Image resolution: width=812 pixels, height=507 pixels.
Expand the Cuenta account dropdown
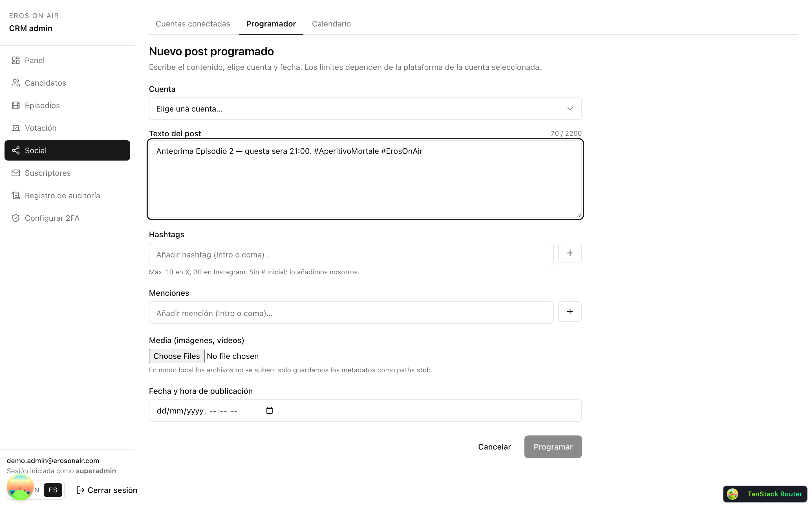click(365, 109)
